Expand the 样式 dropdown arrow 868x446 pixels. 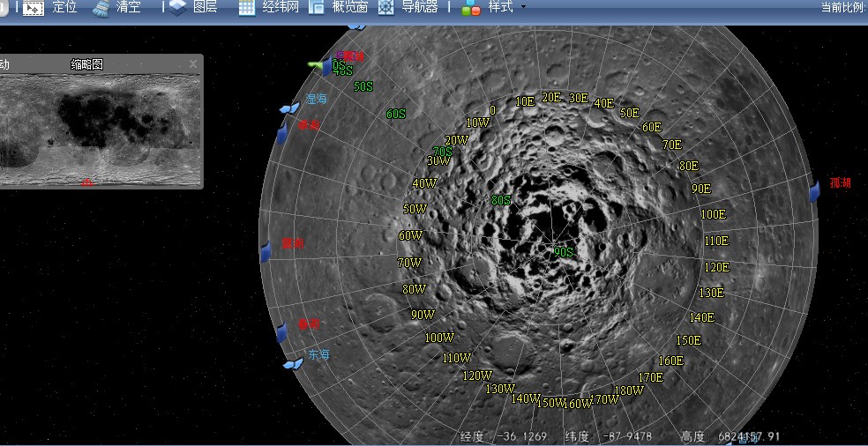click(523, 8)
